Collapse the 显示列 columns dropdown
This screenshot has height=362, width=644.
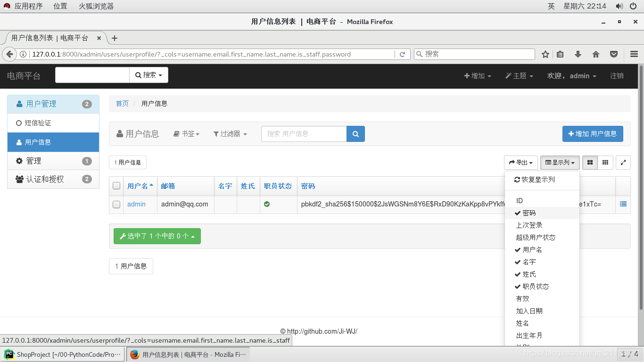pos(560,163)
